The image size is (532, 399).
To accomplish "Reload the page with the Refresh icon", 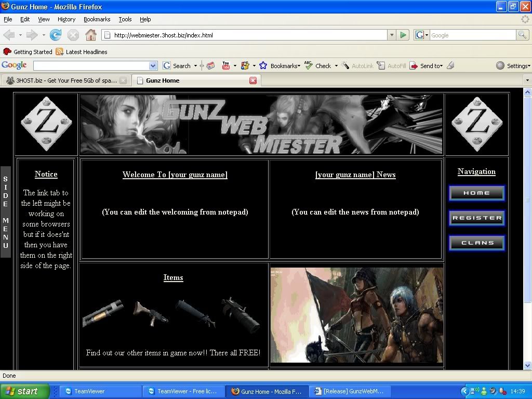I will pyautogui.click(x=56, y=35).
